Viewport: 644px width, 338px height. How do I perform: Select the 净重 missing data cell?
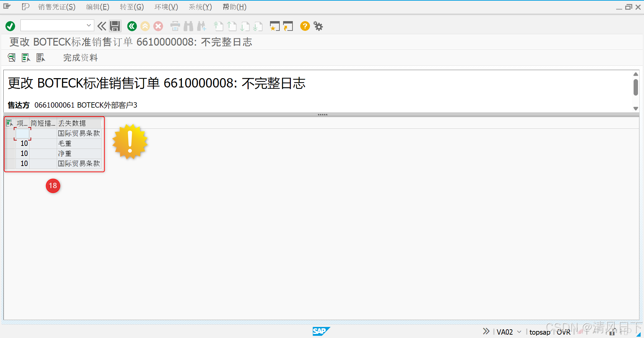[79, 153]
